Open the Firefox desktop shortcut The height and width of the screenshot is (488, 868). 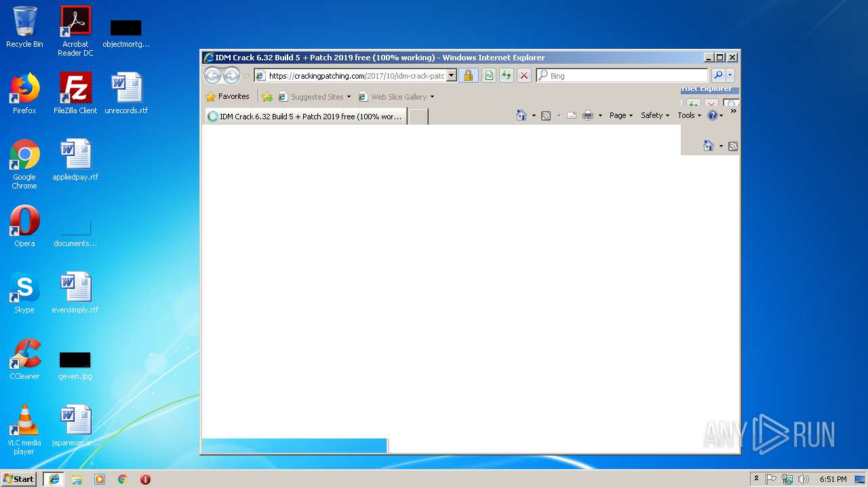click(x=24, y=94)
